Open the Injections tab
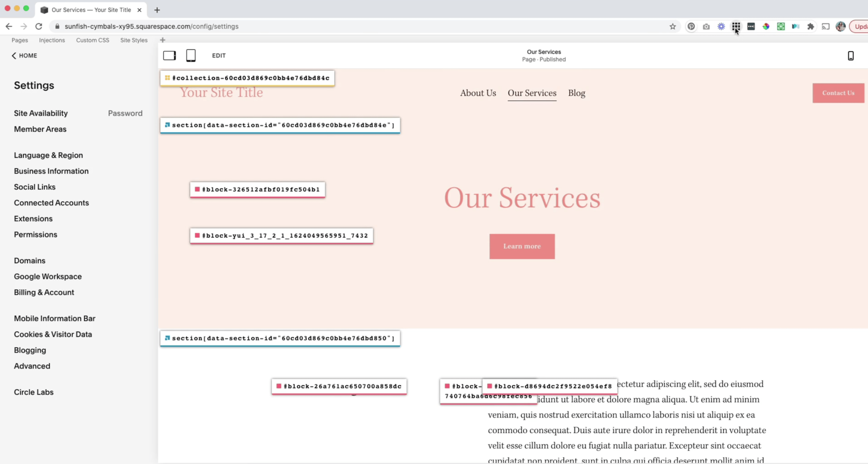 coord(52,40)
